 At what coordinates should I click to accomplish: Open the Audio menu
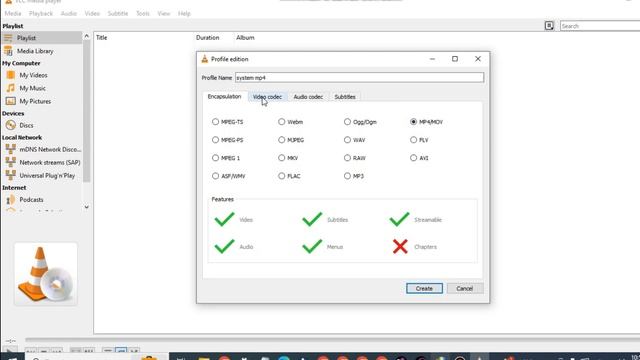click(69, 13)
